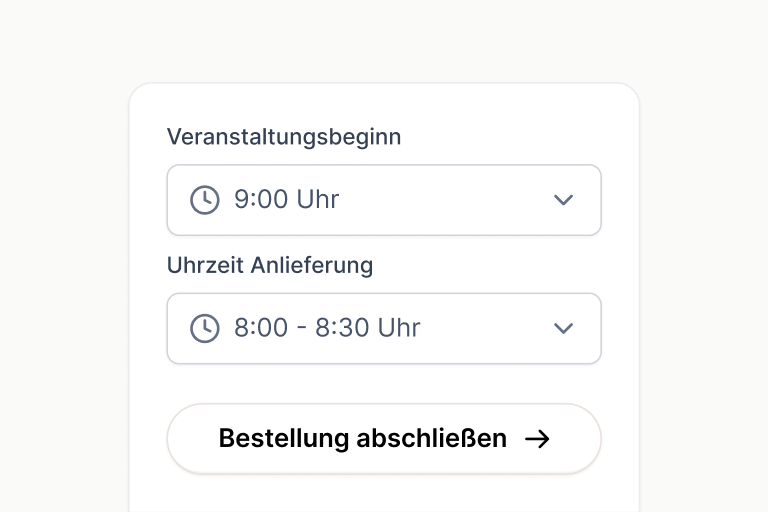Screen dimensions: 768x512
Task: Click the clock icon beside 9:00 Uhr
Action: (205, 200)
